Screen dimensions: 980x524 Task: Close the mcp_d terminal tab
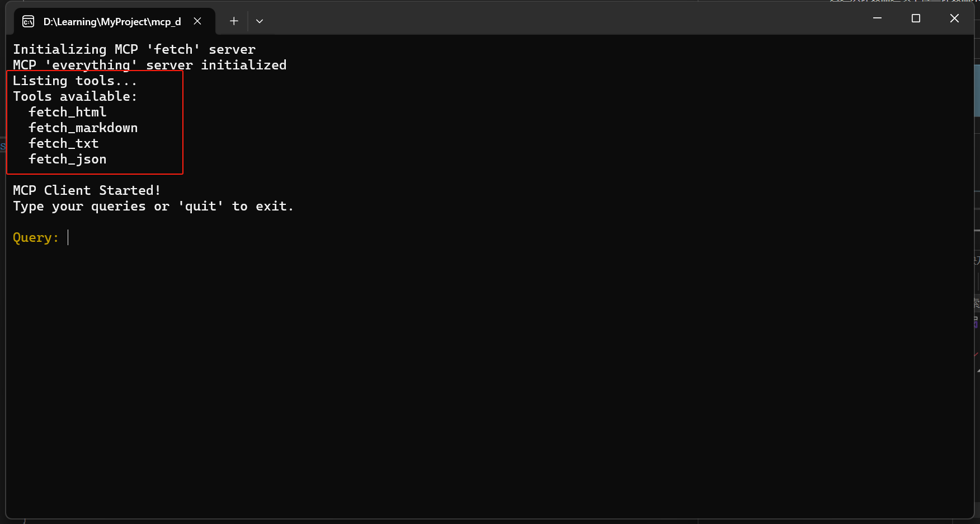(x=197, y=21)
